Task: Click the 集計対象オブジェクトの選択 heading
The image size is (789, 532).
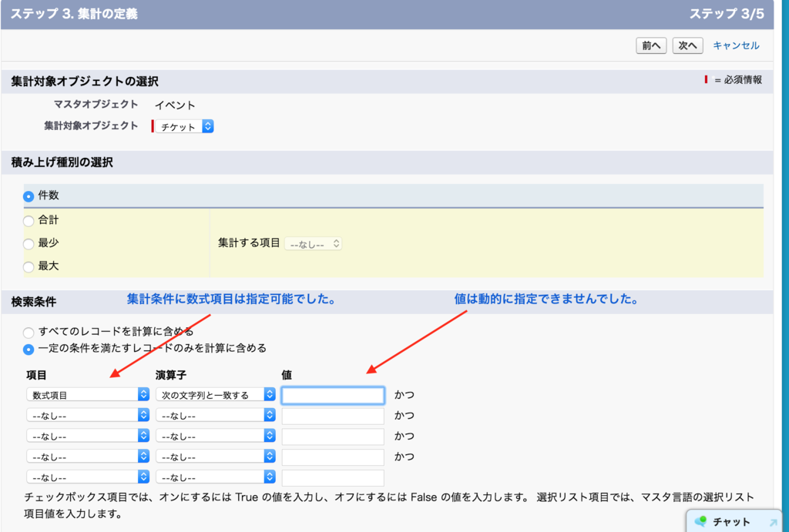Action: tap(85, 82)
